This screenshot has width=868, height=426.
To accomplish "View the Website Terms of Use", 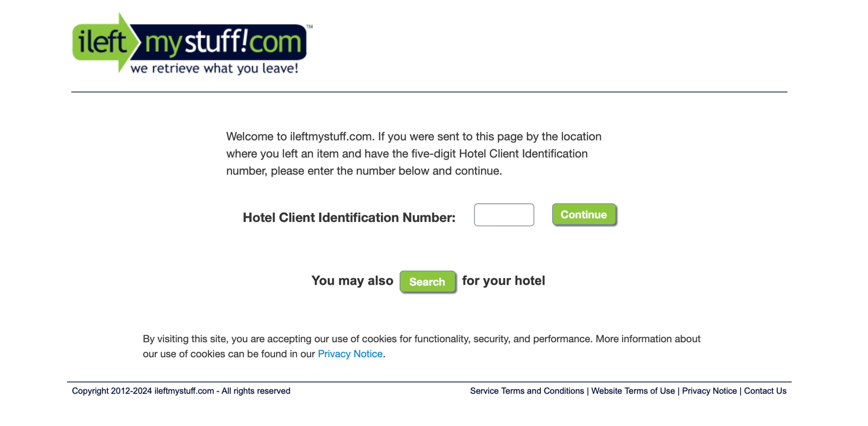I will (x=632, y=391).
